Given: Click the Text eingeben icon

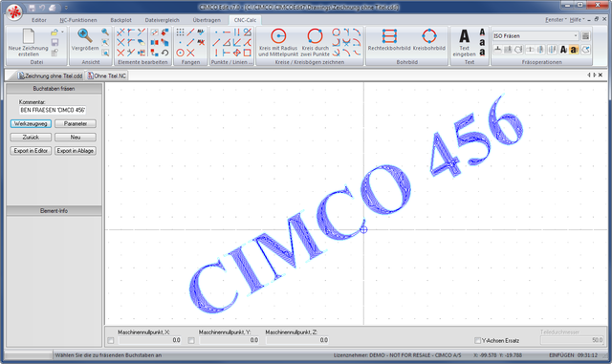Looking at the screenshot, I should pyautogui.click(x=465, y=36).
